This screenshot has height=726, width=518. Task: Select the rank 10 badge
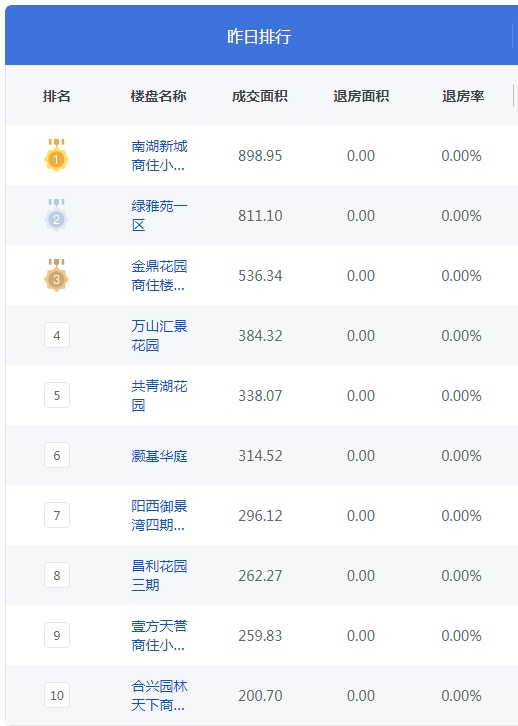coord(57,695)
